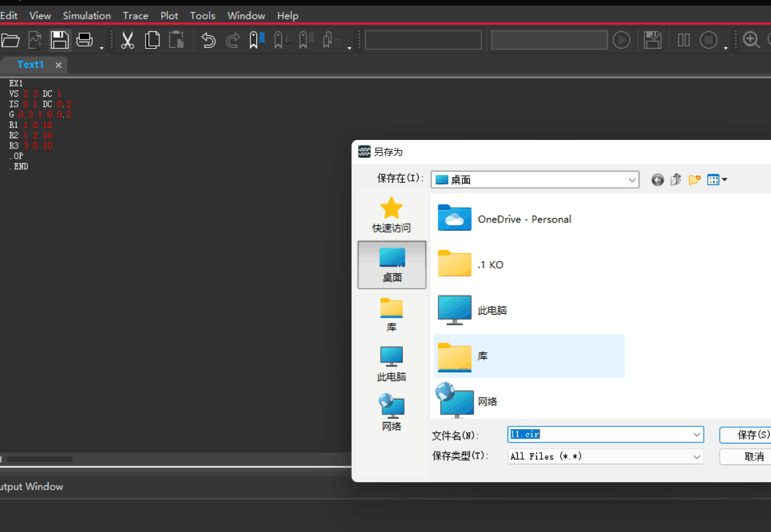771x532 pixels.
Task: Open the Edit menu
Action: click(x=9, y=15)
